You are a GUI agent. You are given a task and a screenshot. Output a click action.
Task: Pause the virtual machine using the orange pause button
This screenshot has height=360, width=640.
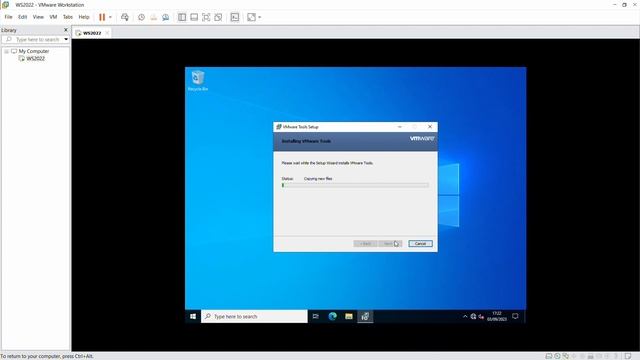pyautogui.click(x=102, y=17)
